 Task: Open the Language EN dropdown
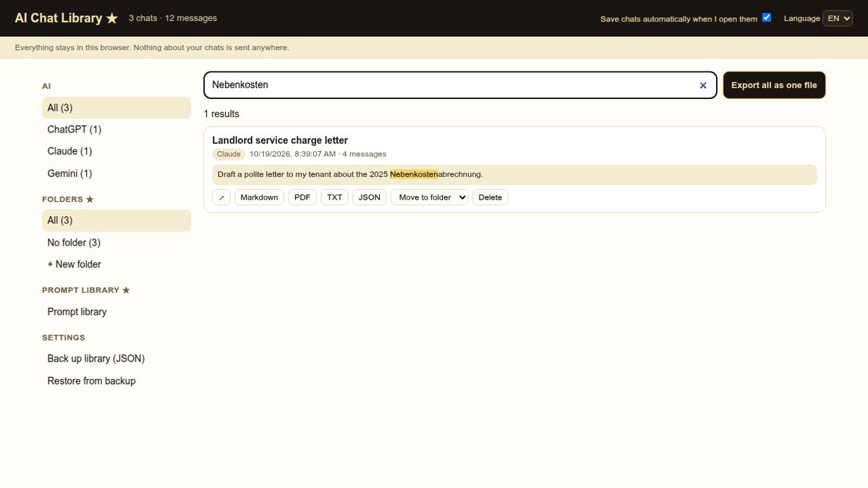click(837, 18)
